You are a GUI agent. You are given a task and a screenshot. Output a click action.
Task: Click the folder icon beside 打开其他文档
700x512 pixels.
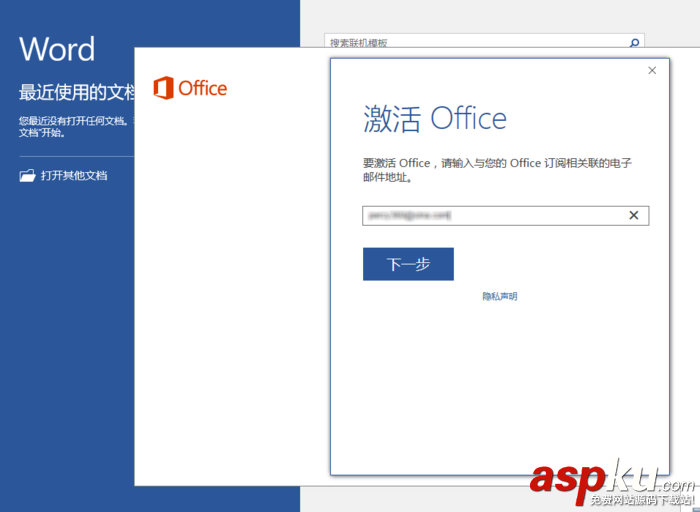pos(27,175)
